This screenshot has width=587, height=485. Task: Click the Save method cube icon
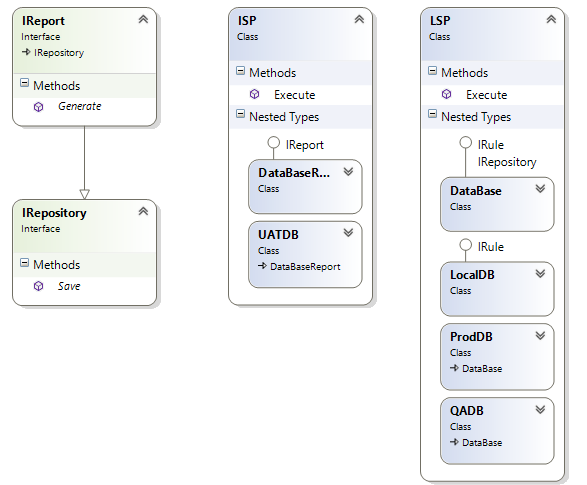(39, 286)
